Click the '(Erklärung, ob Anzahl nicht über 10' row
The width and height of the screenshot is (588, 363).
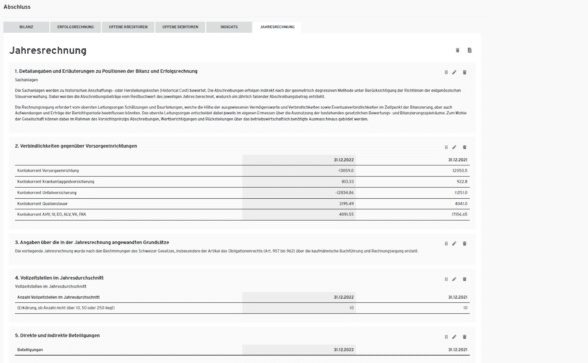coord(242,308)
